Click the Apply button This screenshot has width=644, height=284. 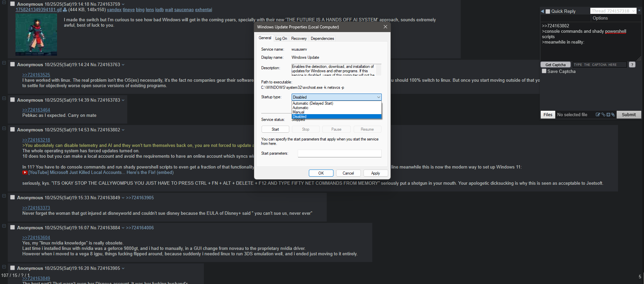coord(376,173)
